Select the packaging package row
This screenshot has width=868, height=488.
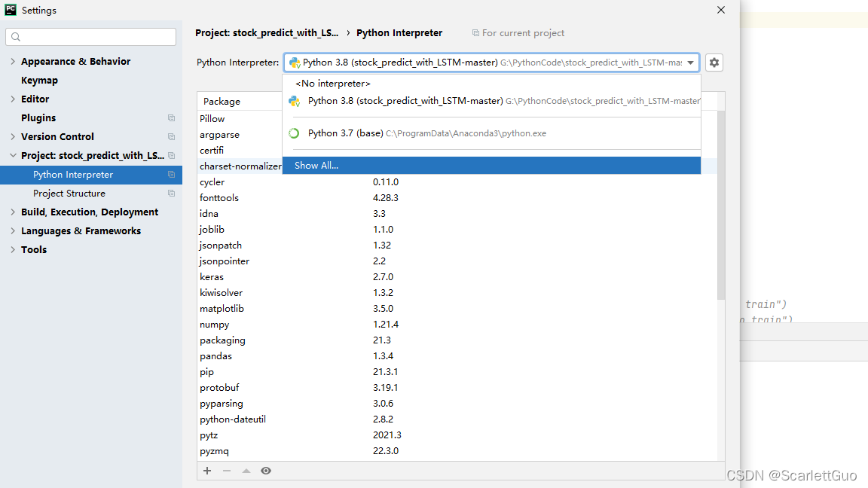tap(457, 340)
